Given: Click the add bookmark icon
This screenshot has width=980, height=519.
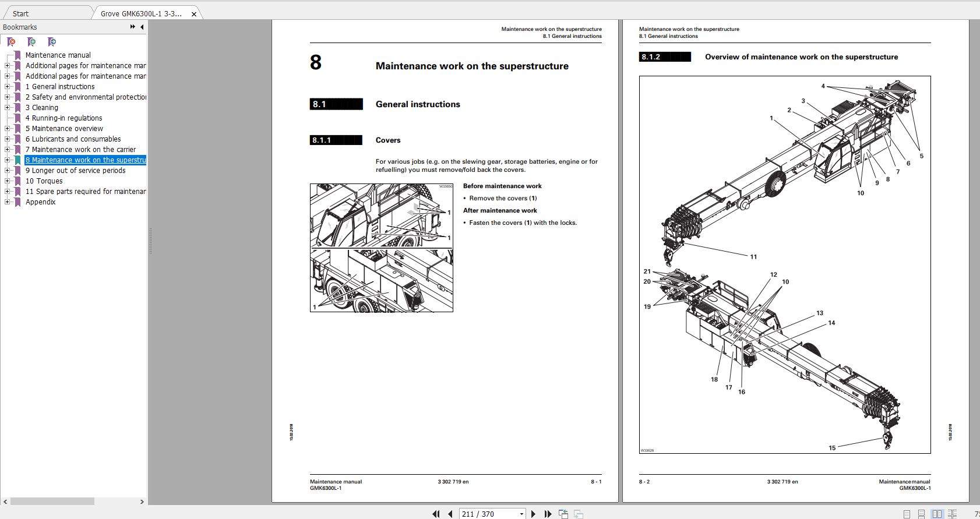Looking at the screenshot, I should [31, 42].
